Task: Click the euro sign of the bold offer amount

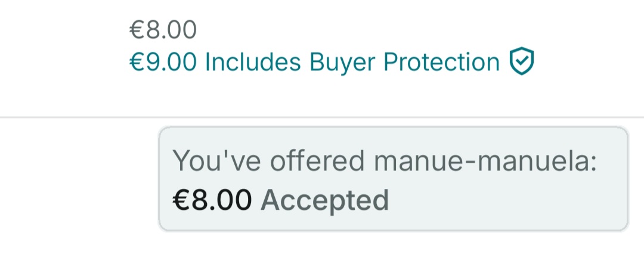Action: pos(180,200)
